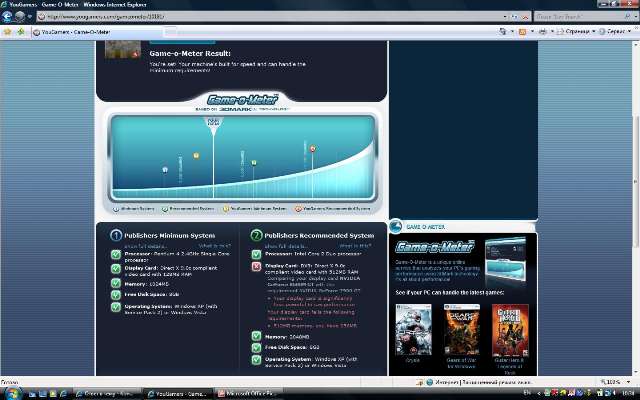Click the Stop loading icon

point(525,17)
